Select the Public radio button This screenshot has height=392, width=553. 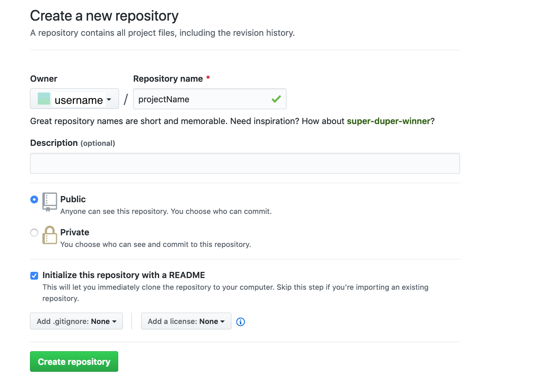(34, 199)
